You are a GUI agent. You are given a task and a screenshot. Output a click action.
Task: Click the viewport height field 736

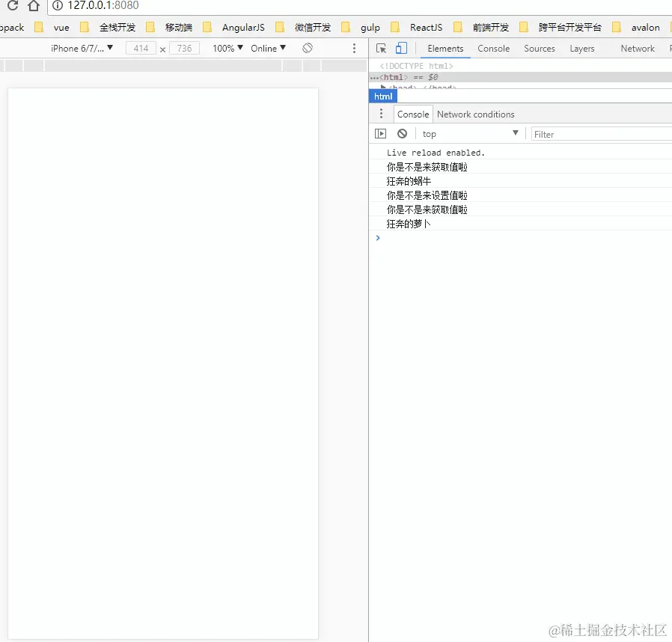point(184,49)
